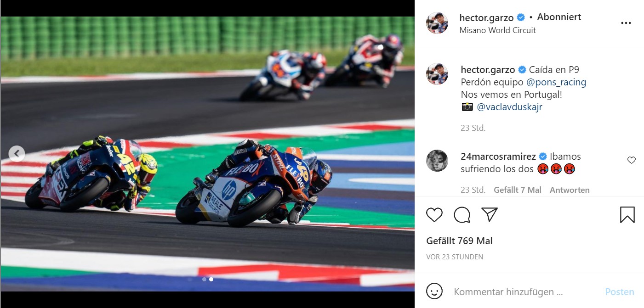Like the 24marcosramirez comment heart

tap(632, 160)
